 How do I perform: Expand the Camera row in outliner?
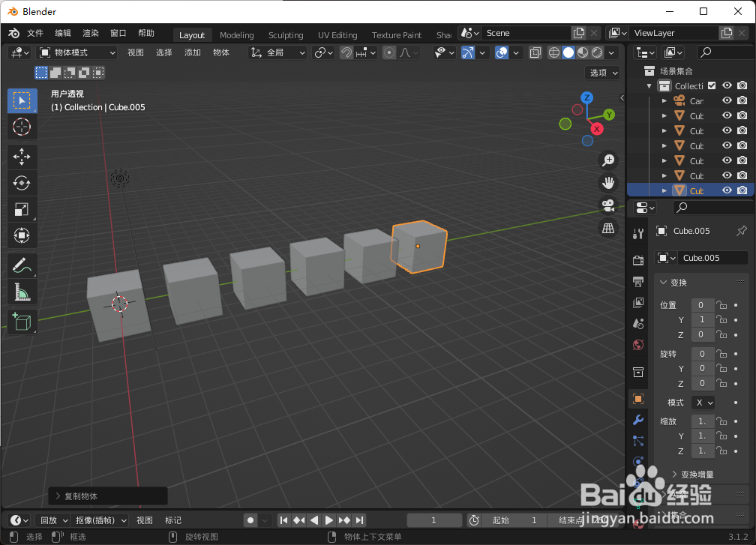tap(664, 100)
